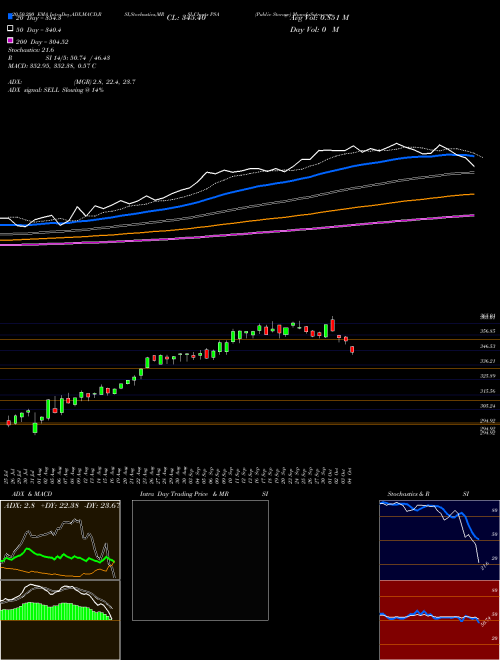Click the empty intraday trading price chart box

[x=200, y=560]
